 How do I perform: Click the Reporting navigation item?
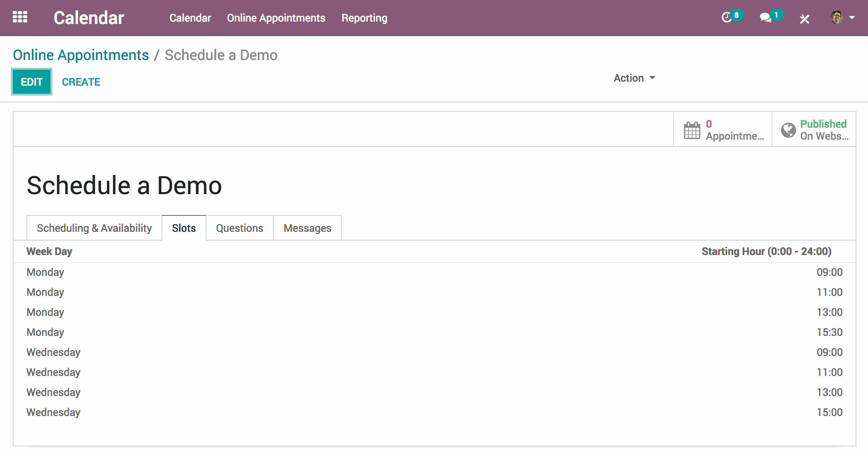[x=364, y=17]
